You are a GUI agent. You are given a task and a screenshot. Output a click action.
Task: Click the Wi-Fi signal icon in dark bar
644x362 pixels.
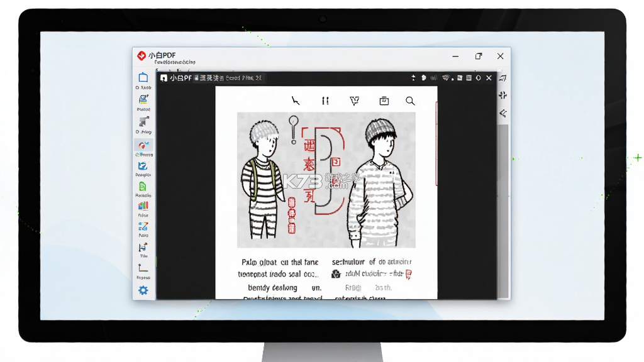(446, 78)
